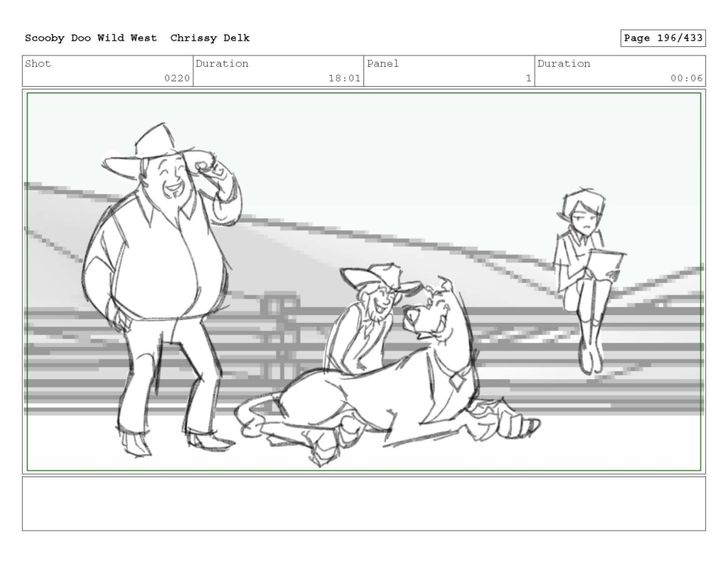The width and height of the screenshot is (728, 564).
Task: Click the panel duration value "00:06"
Action: pyautogui.click(x=686, y=78)
